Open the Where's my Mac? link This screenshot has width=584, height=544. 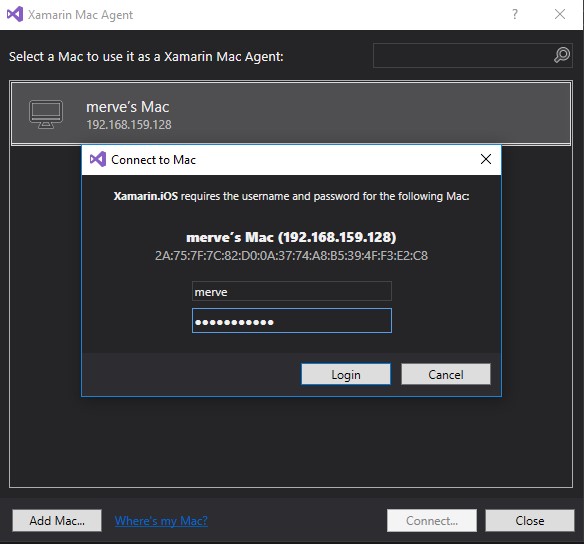point(161,521)
